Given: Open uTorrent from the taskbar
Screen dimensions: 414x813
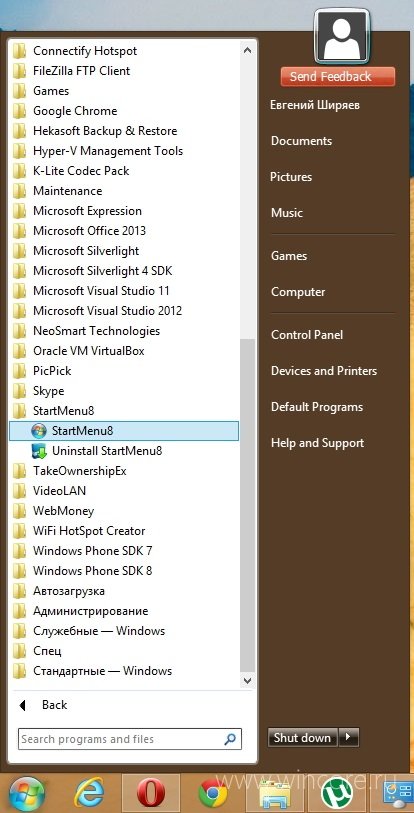Looking at the screenshot, I should tap(337, 793).
